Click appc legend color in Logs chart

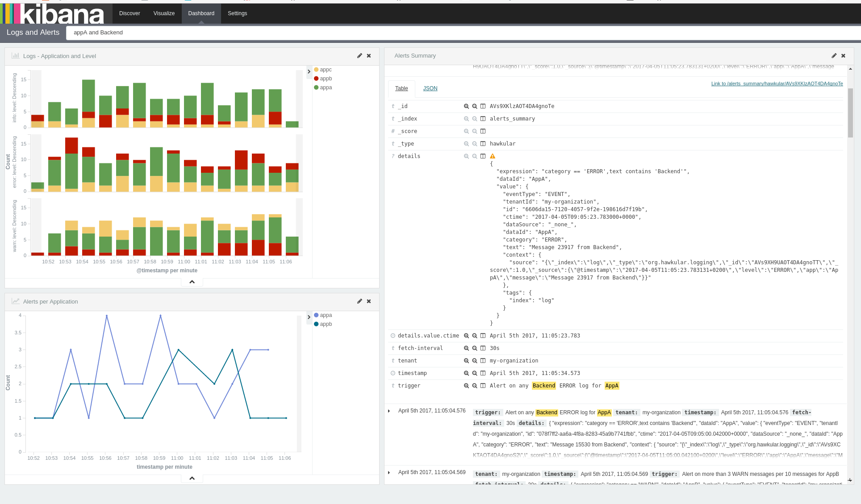pos(316,70)
